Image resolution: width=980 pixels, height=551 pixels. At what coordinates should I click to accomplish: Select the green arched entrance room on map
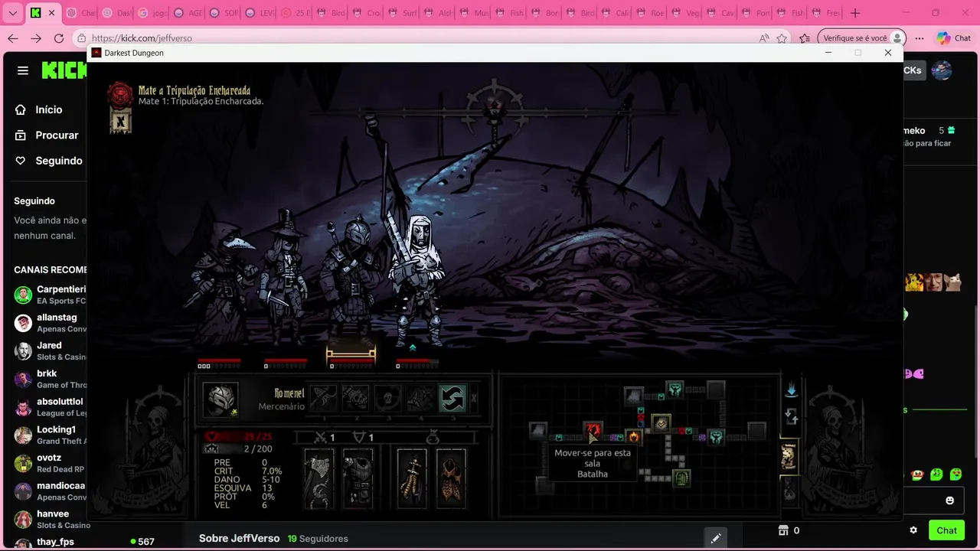click(x=681, y=478)
